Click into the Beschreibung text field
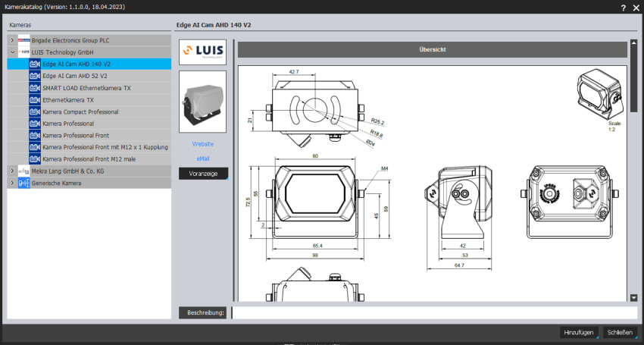644x345 pixels. (x=434, y=312)
